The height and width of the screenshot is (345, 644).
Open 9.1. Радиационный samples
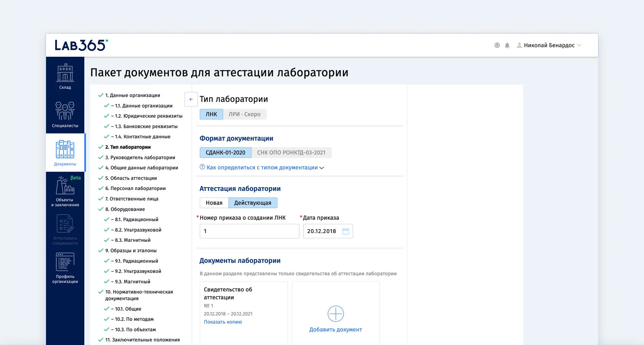coord(135,261)
